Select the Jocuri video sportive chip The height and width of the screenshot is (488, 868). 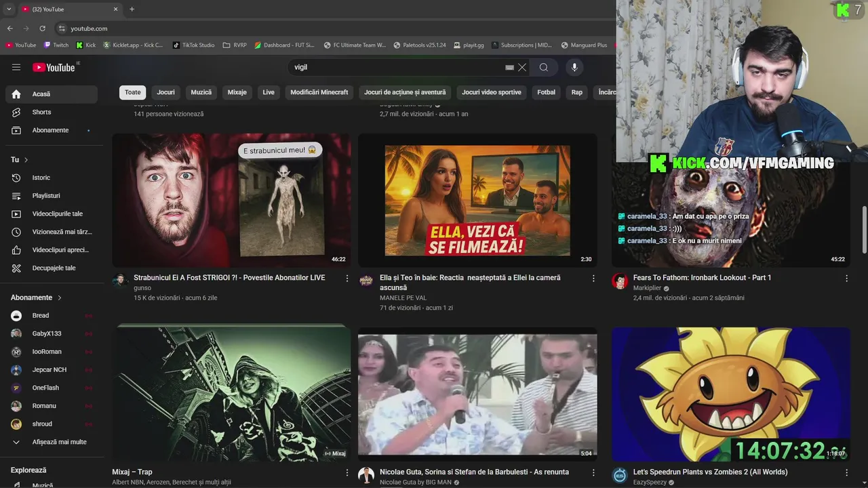point(492,92)
